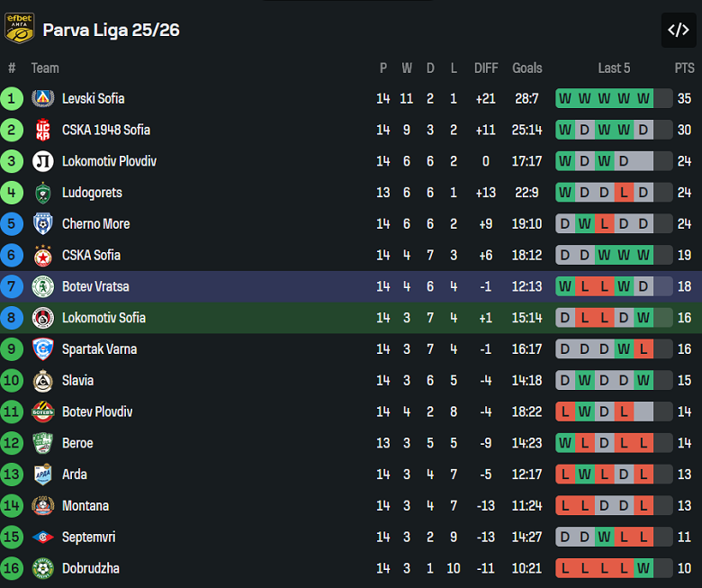Click Montana's first loss form box
Screen dimensions: 702x588
point(565,506)
